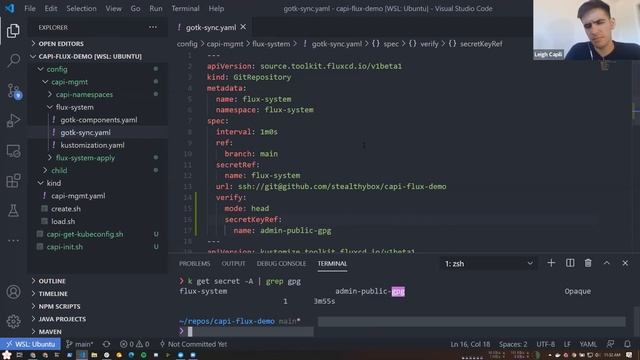Open create.sh file
This screenshot has width=640, height=360.
point(66,209)
